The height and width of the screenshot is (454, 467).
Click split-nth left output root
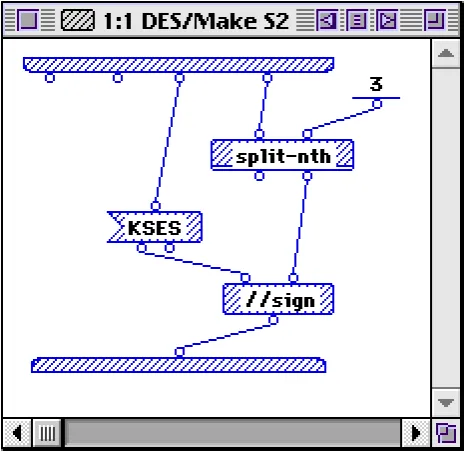point(259,176)
